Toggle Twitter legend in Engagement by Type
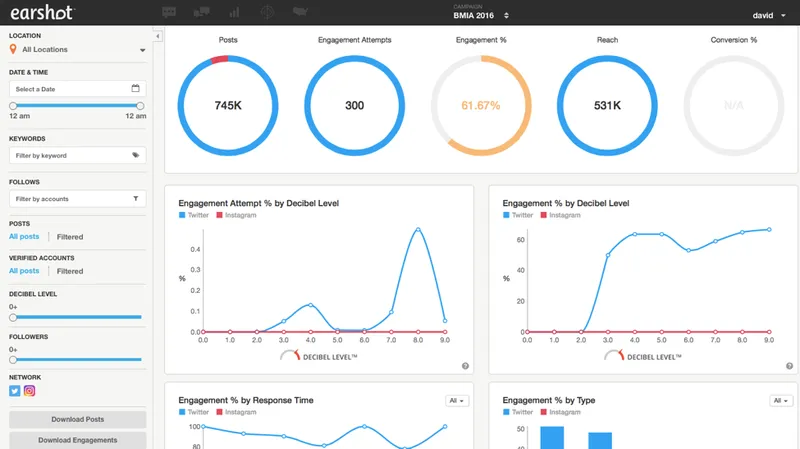This screenshot has height=449, width=800. point(518,412)
